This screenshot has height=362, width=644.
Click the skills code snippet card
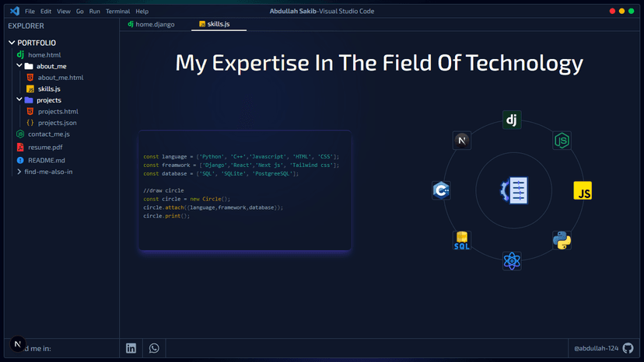pyautogui.click(x=245, y=190)
